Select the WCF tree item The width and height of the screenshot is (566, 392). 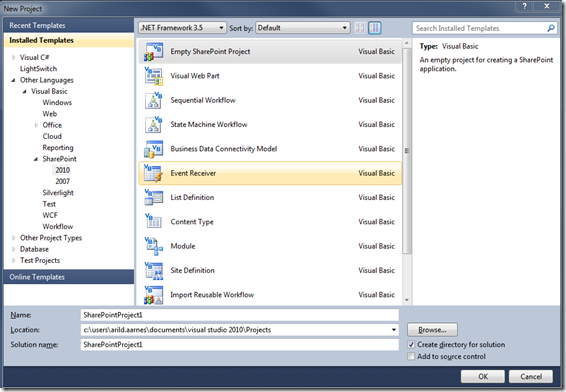50,215
